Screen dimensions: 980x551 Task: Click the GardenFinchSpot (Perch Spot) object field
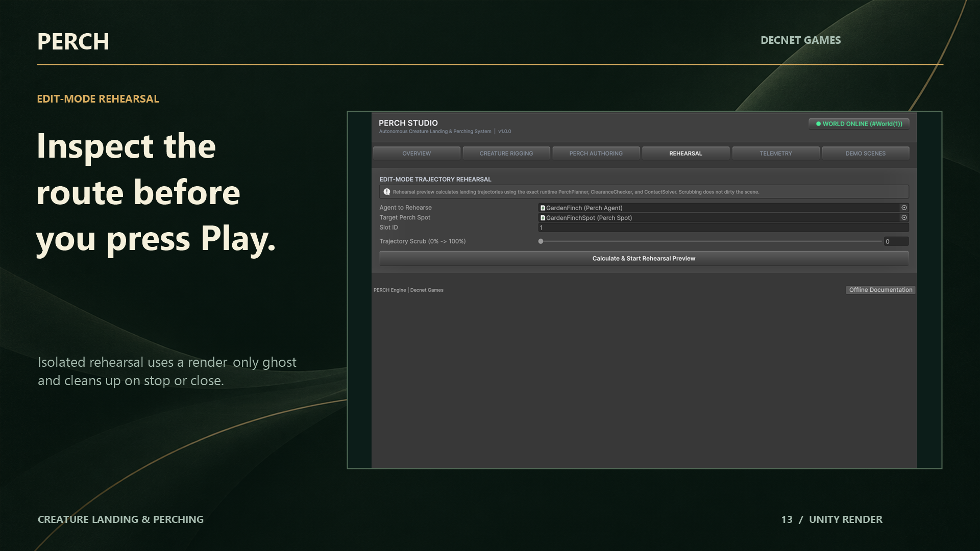click(x=719, y=218)
